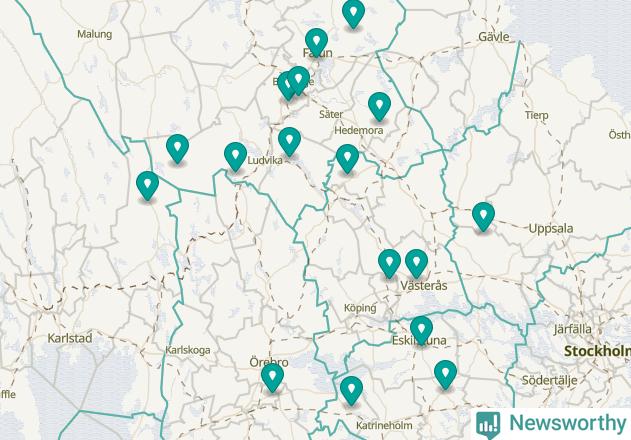631x440 pixels.
Task: Click the marker on Eskilstuna
Action: point(421,331)
